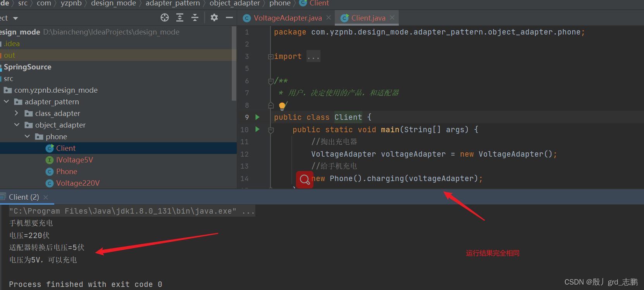Click the project panel vertical scrollbar
Image resolution: width=644 pixels, height=290 pixels.
click(234, 64)
